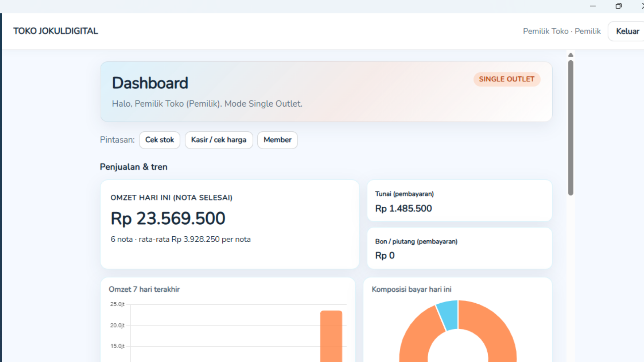Click the vertical scrollbar thumb
Viewport: 644px width, 362px height.
click(571, 127)
